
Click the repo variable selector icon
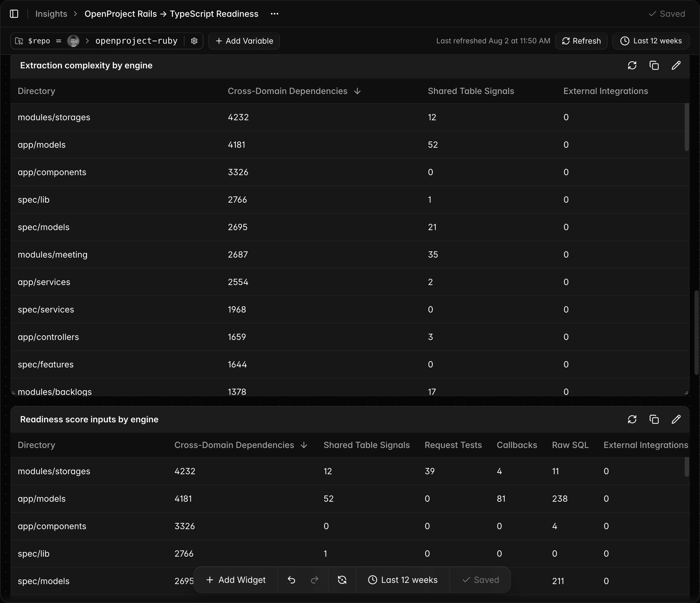coord(19,41)
